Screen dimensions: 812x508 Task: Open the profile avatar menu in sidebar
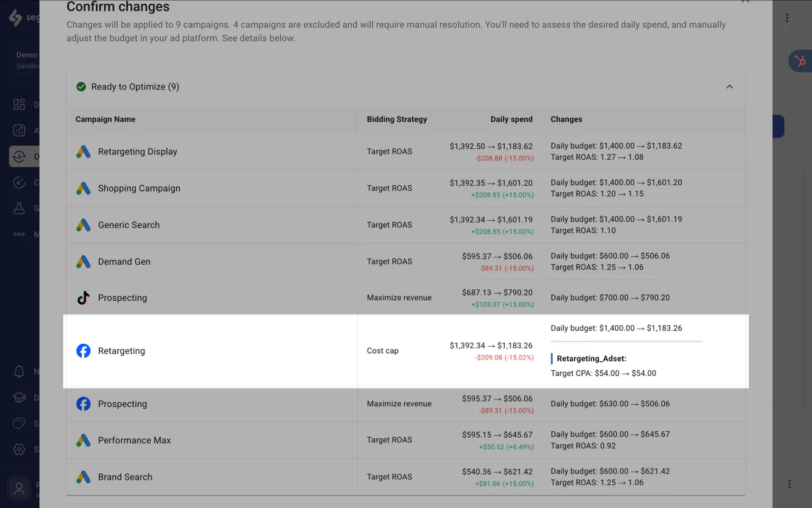(x=19, y=488)
